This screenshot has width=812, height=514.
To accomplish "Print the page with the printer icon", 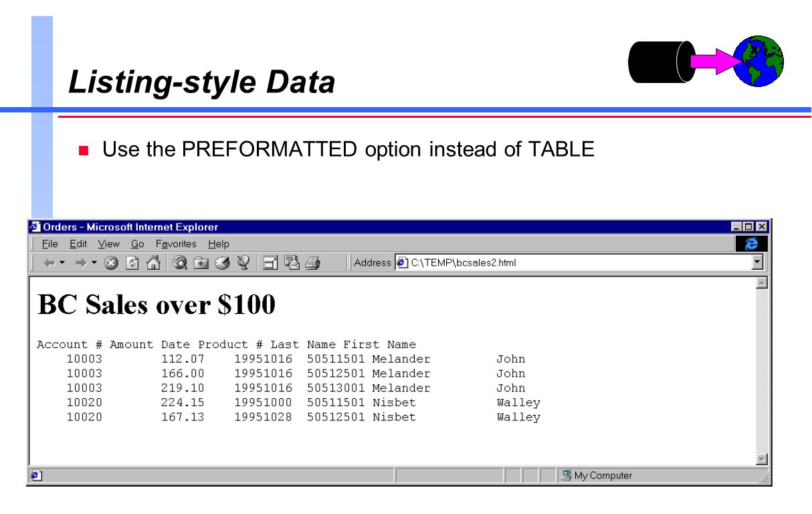I will 313,263.
